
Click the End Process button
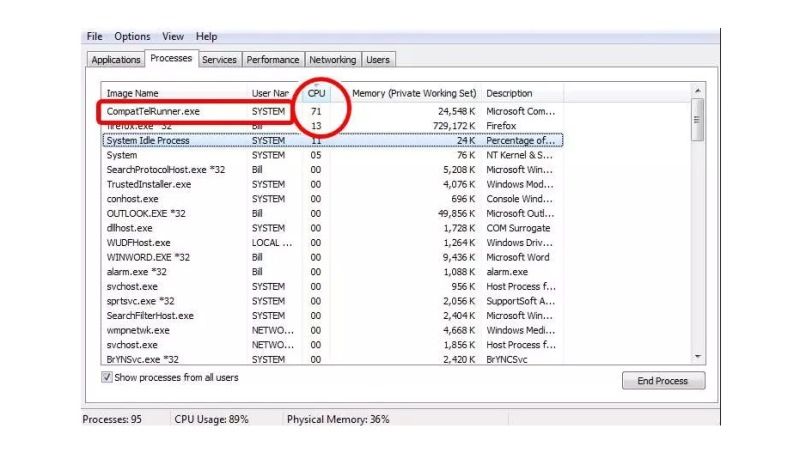663,381
